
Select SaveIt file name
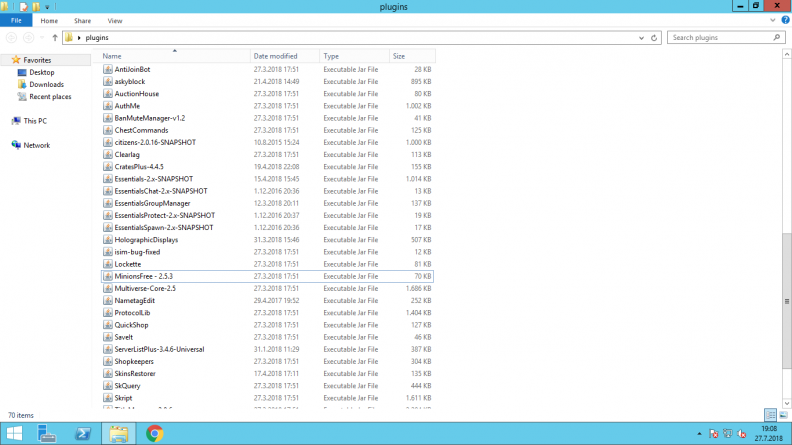pyautogui.click(x=123, y=337)
